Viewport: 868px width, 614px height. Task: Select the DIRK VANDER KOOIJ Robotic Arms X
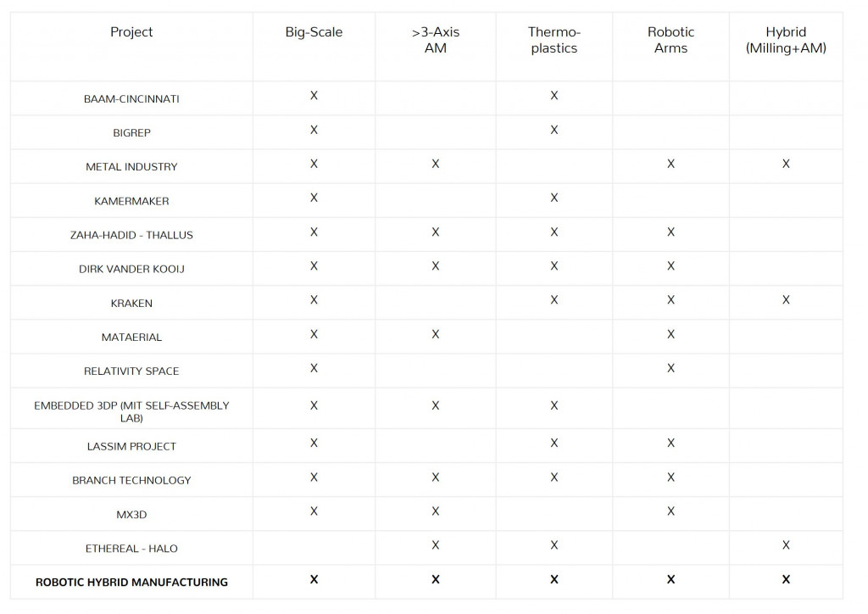click(670, 266)
